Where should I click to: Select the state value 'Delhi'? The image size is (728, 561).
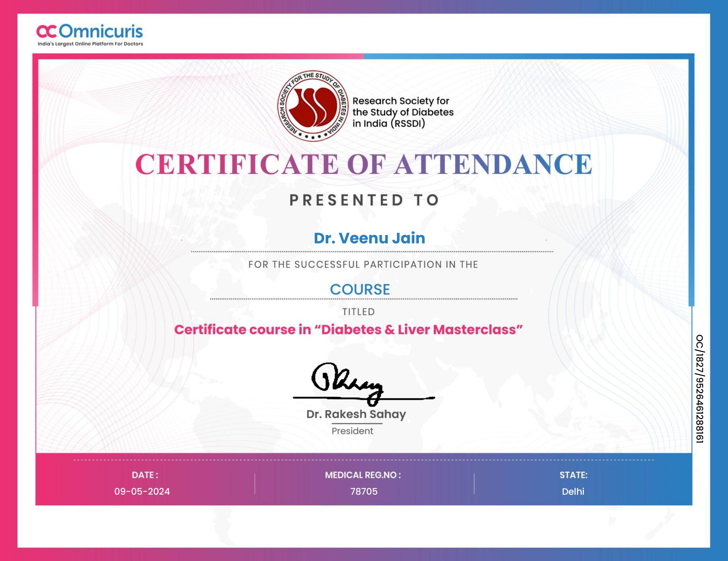click(x=573, y=491)
